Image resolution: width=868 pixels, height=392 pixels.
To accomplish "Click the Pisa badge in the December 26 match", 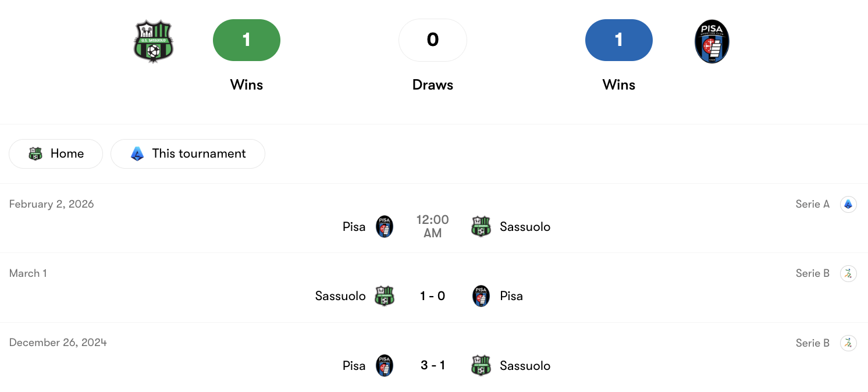I will coord(384,365).
